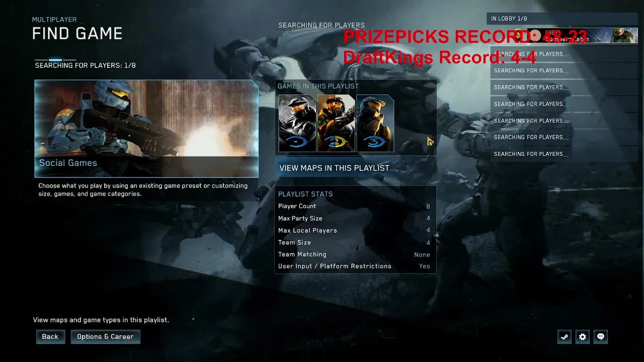Viewport: 644px width, 362px height.
Task: Select the Halo 2 game cover
Action: point(336,123)
